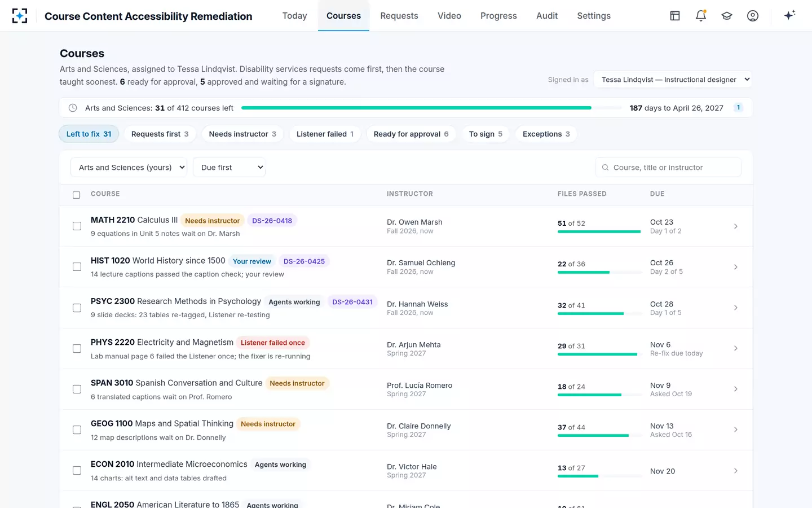Click the Arts and Sciences overall progress bar
Image resolution: width=812 pixels, height=508 pixels.
point(431,108)
